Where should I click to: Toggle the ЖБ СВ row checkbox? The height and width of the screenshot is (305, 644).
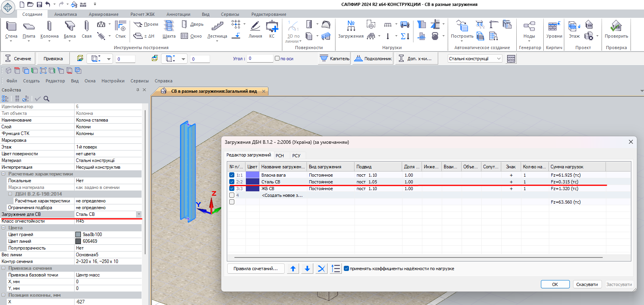click(x=232, y=189)
